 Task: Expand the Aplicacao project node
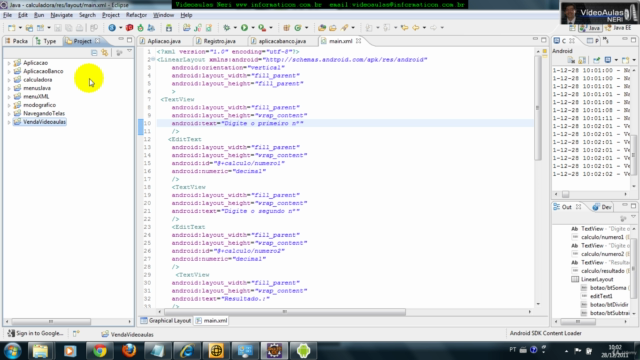9,63
